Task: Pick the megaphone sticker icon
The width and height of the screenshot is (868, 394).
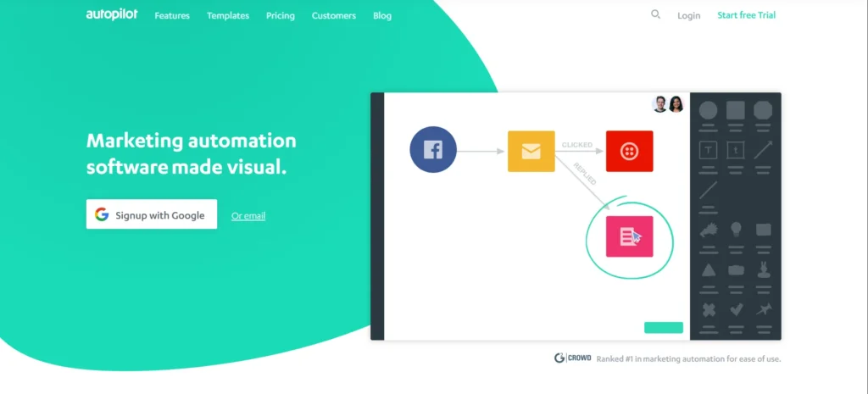Action: point(708,229)
